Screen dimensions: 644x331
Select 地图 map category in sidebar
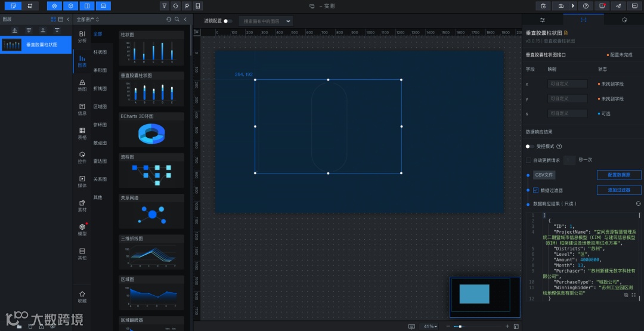82,85
